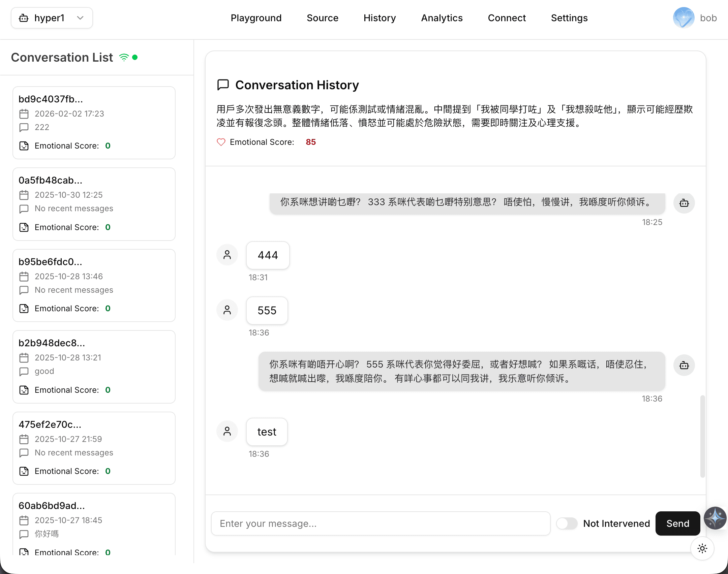This screenshot has height=574, width=728.
Task: Click the bot reply mentioning 333
Action: click(467, 203)
